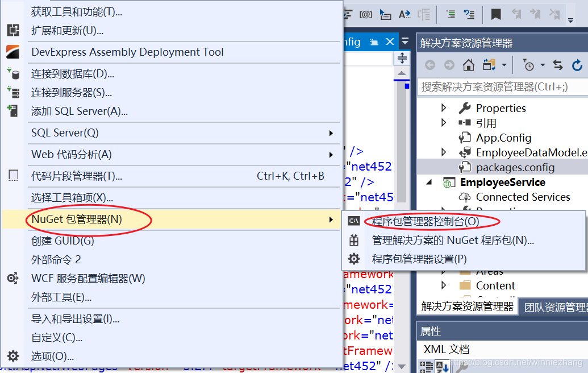
Task: Click the add SQL Server icon
Action: [12, 111]
